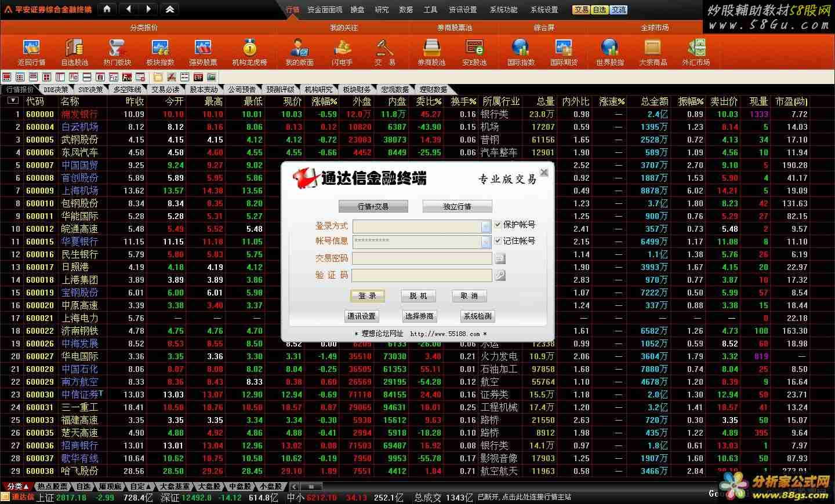Click the 已断开 reconnect status message
This screenshot has width=835, height=504.
[x=524, y=497]
